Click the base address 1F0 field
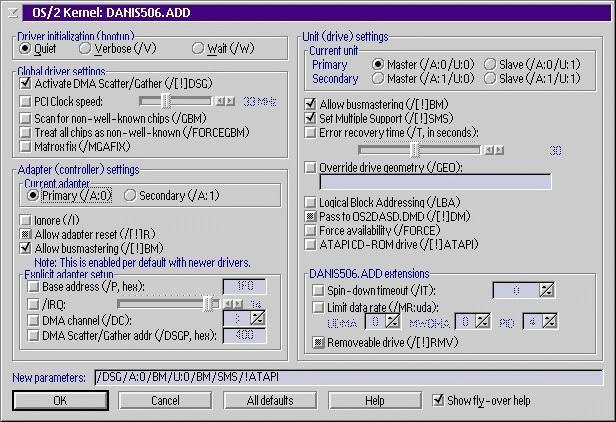 point(245,286)
